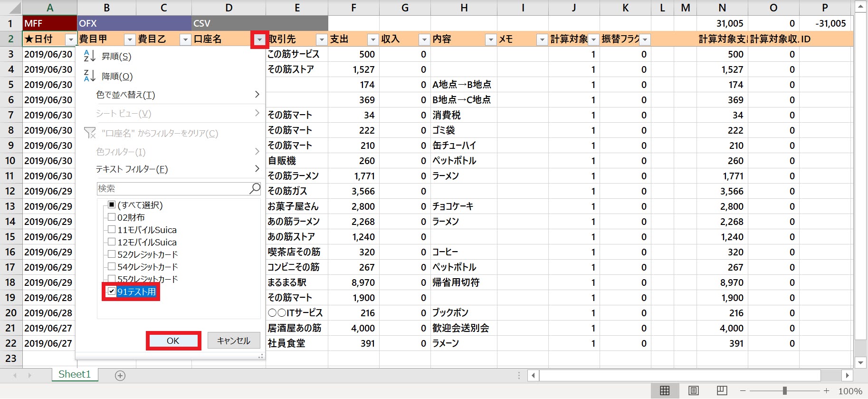Click the A-Z ascending sort icon

point(89,56)
